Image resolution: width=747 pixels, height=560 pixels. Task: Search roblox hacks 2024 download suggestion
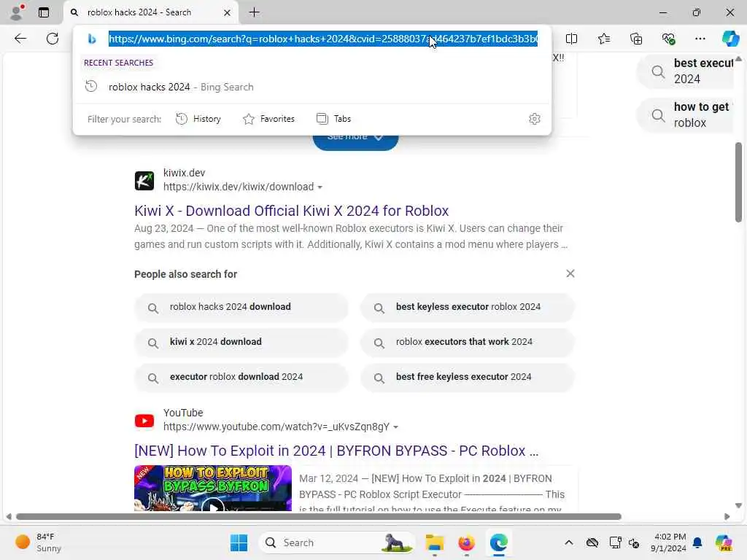[241, 307]
